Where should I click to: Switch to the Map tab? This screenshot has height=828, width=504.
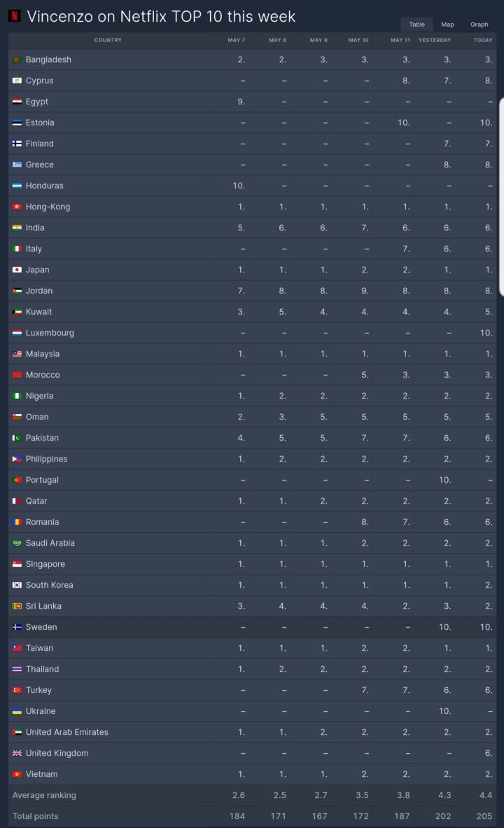[x=447, y=25]
